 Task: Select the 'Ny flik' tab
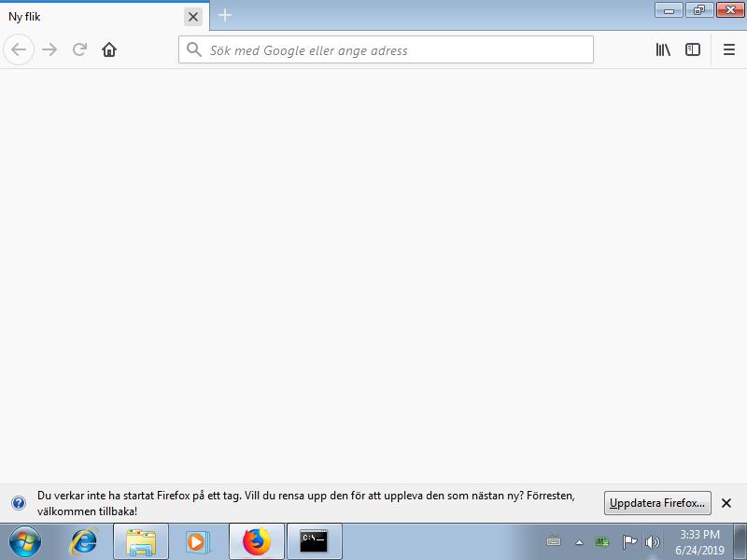(105, 17)
